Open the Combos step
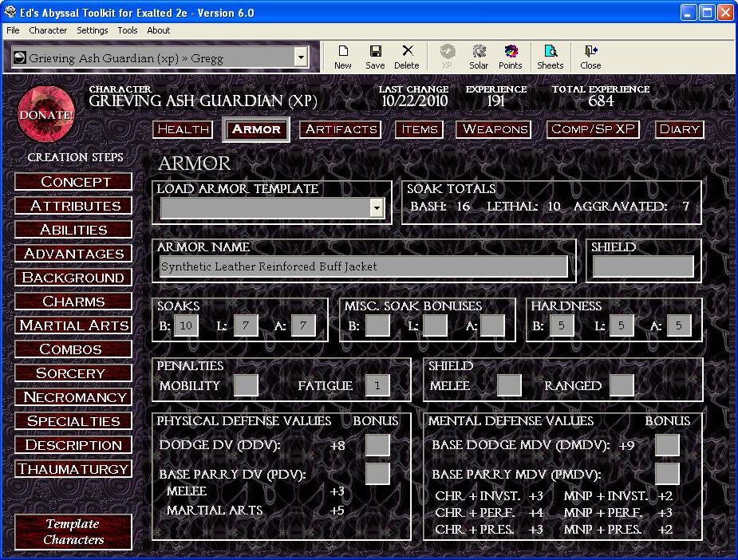This screenshot has height=560, width=738. pyautogui.click(x=73, y=349)
